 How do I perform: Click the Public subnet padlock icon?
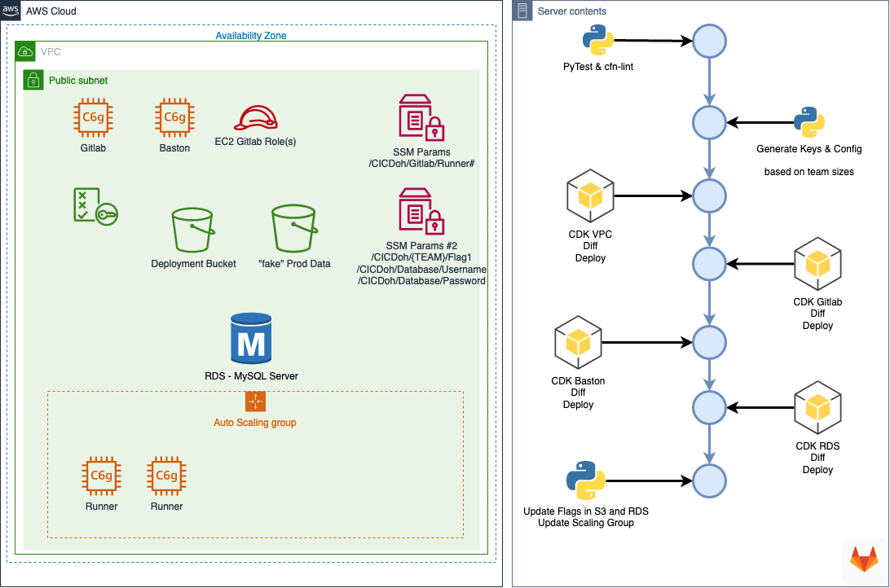pyautogui.click(x=33, y=80)
